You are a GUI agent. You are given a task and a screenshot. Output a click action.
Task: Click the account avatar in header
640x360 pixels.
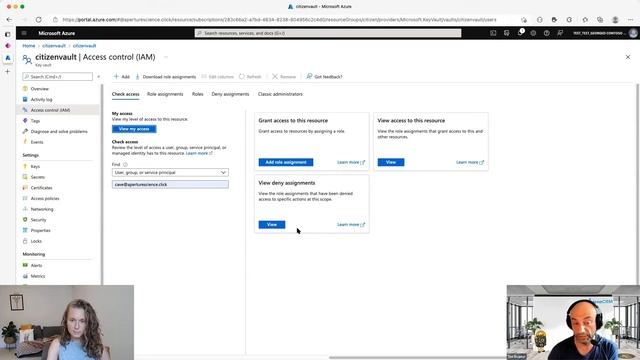[x=633, y=33]
